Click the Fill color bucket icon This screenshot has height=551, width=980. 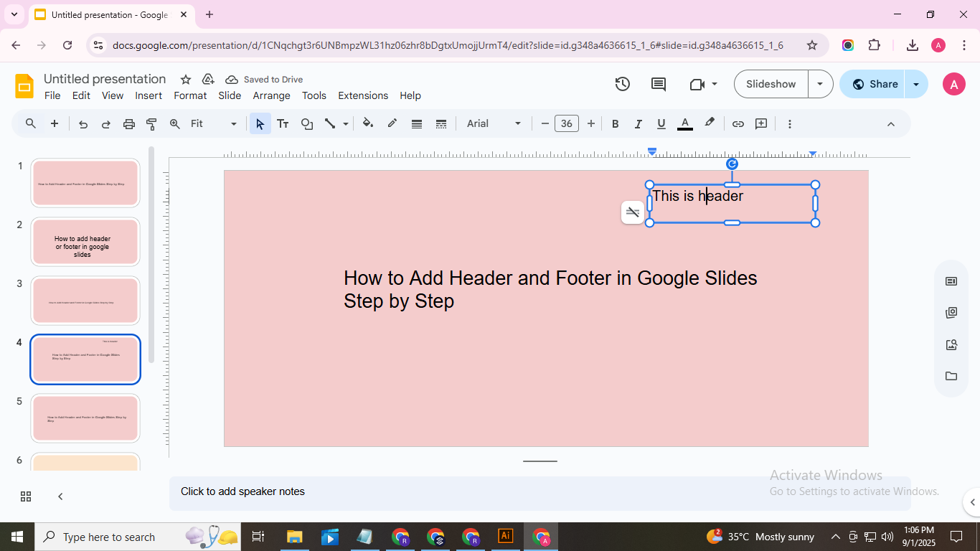(x=368, y=123)
